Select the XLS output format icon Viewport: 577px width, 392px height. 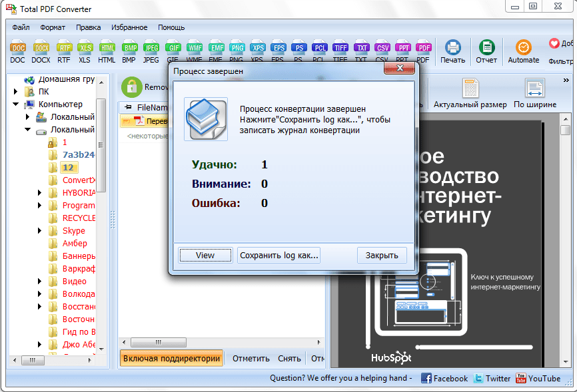point(85,48)
